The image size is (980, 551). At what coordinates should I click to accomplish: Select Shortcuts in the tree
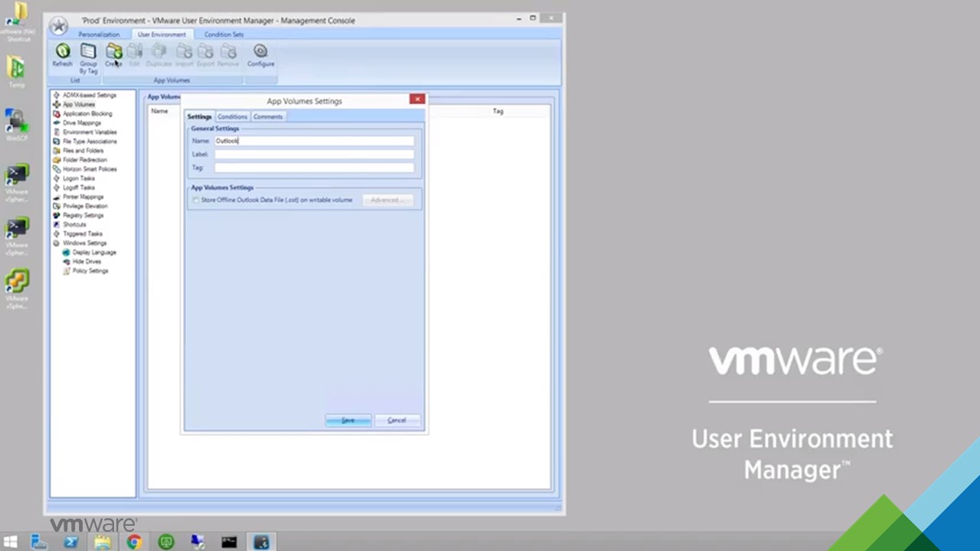pos(74,224)
